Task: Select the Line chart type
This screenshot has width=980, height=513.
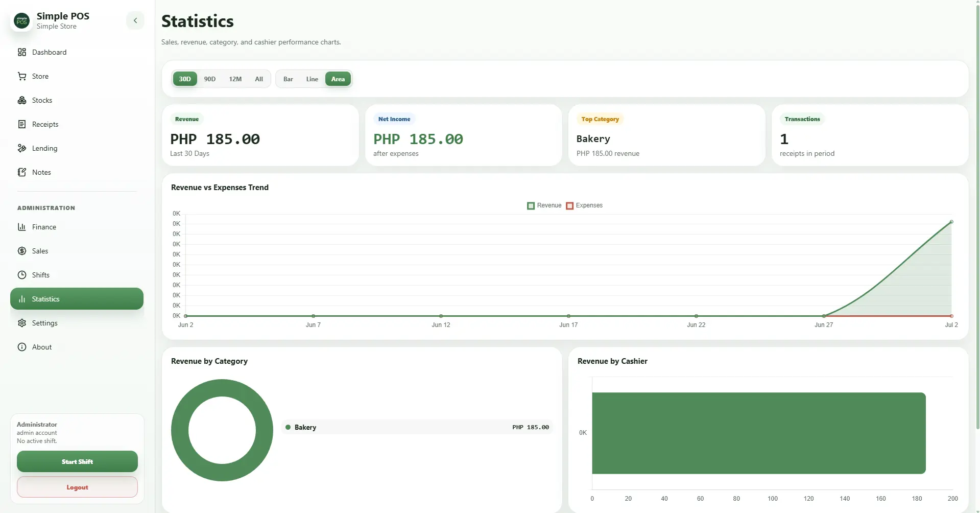Action: (x=312, y=79)
